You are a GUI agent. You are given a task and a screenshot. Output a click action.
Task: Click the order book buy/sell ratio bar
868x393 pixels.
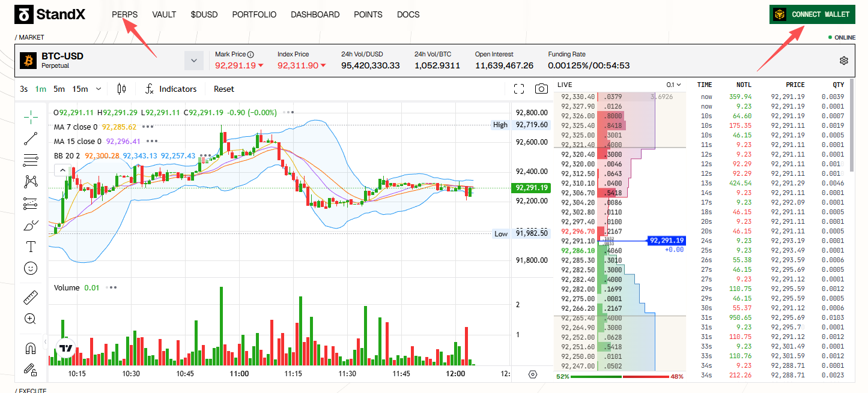[621, 377]
